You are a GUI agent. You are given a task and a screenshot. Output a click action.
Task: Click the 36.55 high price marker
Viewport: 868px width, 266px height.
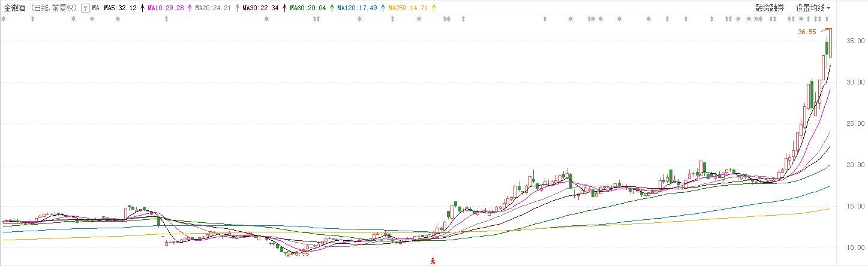[x=807, y=32]
